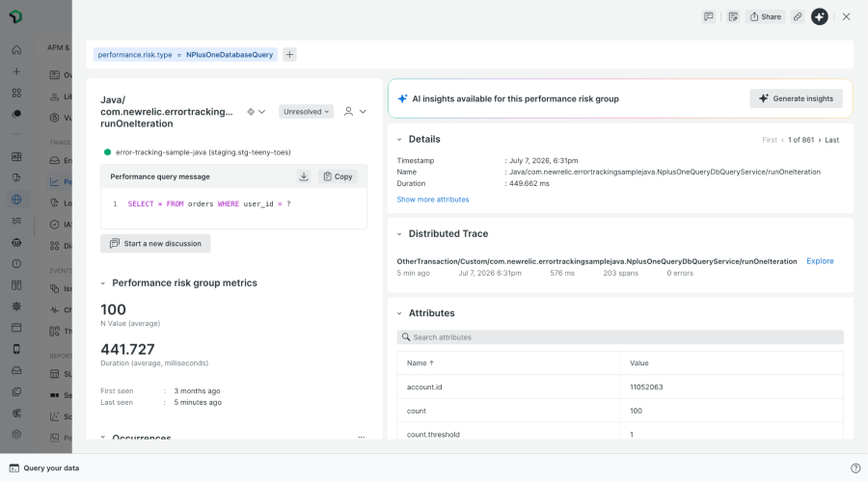Click Explore link for distributed trace
The width and height of the screenshot is (868, 482).
[x=820, y=261]
